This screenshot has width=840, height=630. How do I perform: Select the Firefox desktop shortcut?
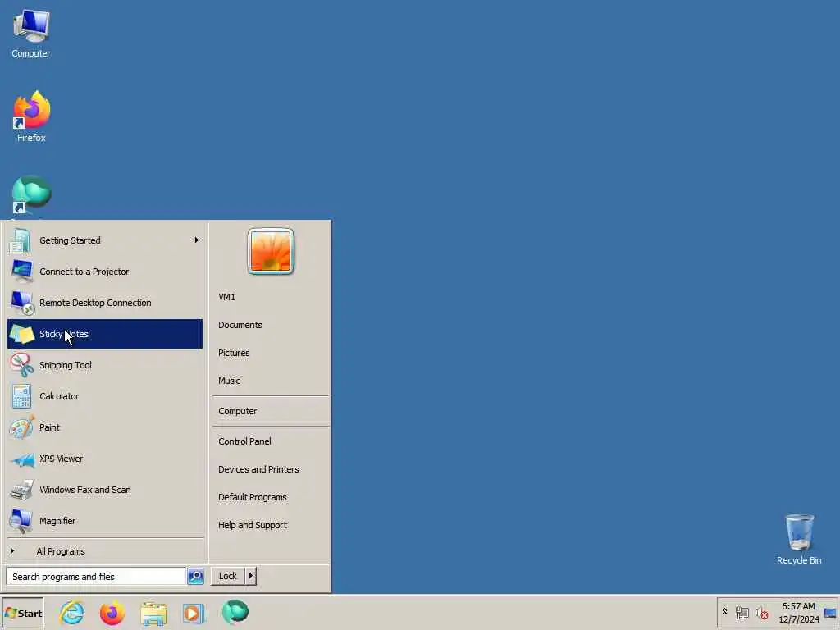coord(31,116)
